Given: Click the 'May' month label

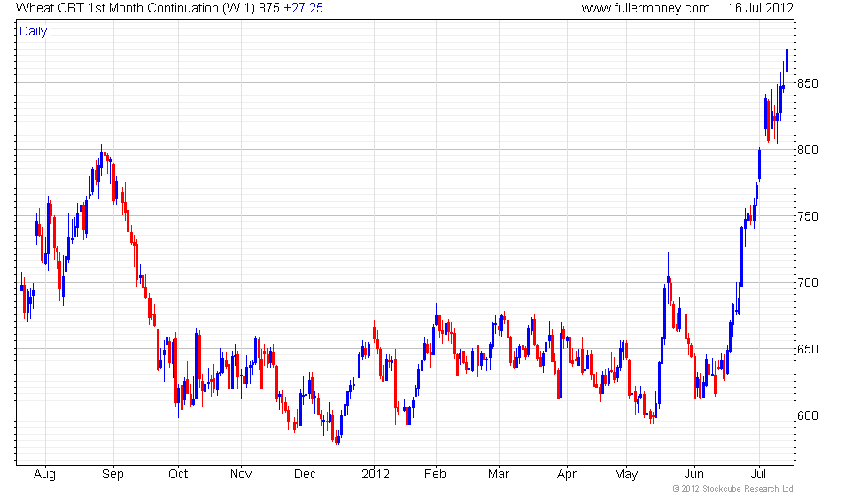Looking at the screenshot, I should point(626,475).
